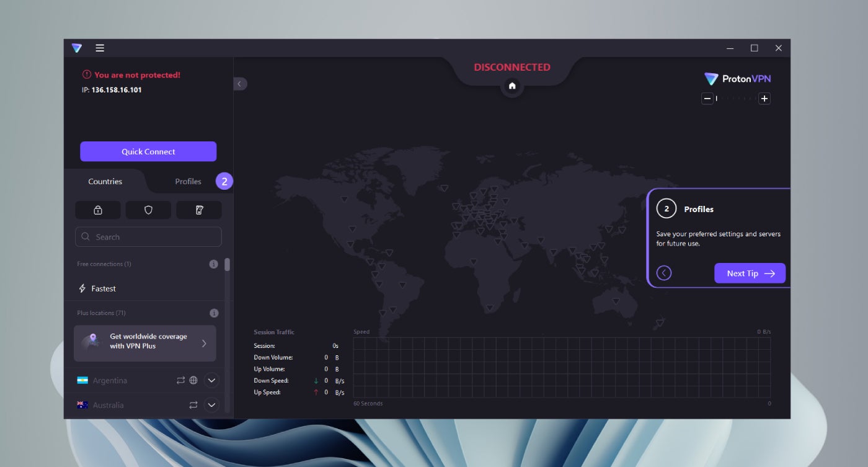This screenshot has width=868, height=467.
Task: Switch to the Profiles tab
Action: point(188,182)
